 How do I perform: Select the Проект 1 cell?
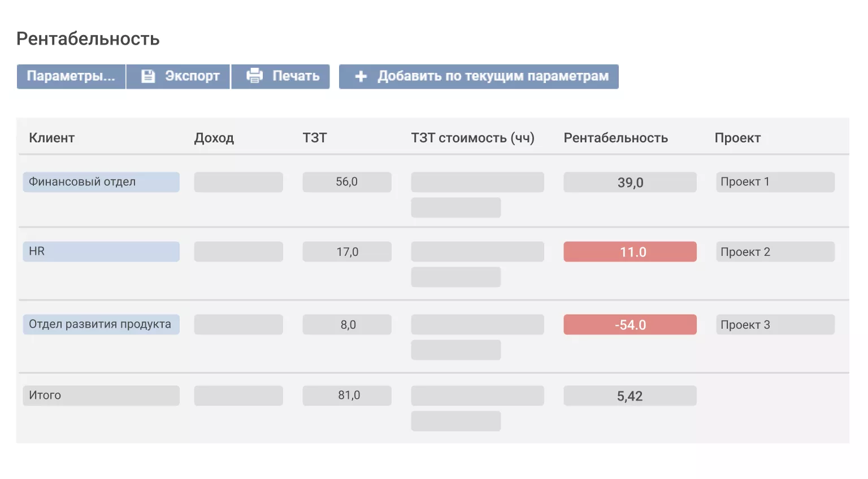click(x=775, y=182)
